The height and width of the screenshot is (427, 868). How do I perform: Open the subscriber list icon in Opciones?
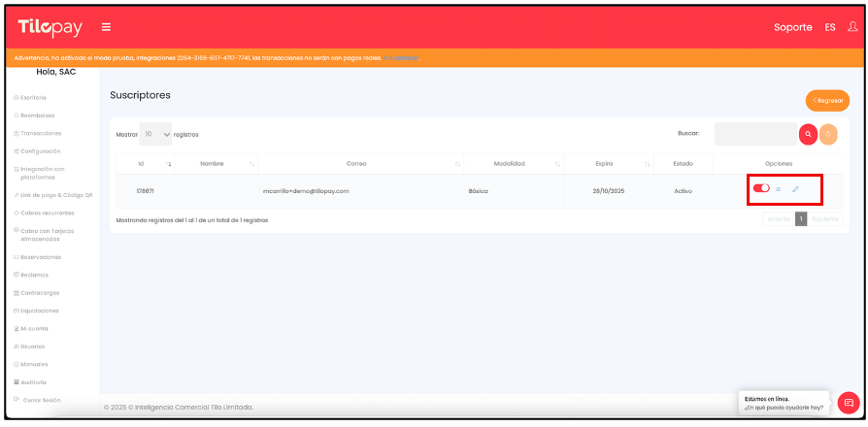pyautogui.click(x=779, y=189)
